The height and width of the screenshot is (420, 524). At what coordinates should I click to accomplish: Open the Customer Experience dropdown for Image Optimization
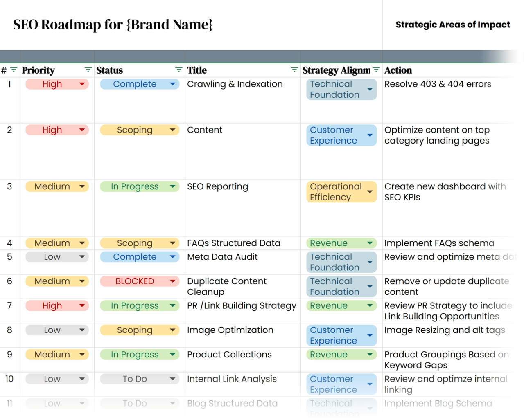coord(370,335)
